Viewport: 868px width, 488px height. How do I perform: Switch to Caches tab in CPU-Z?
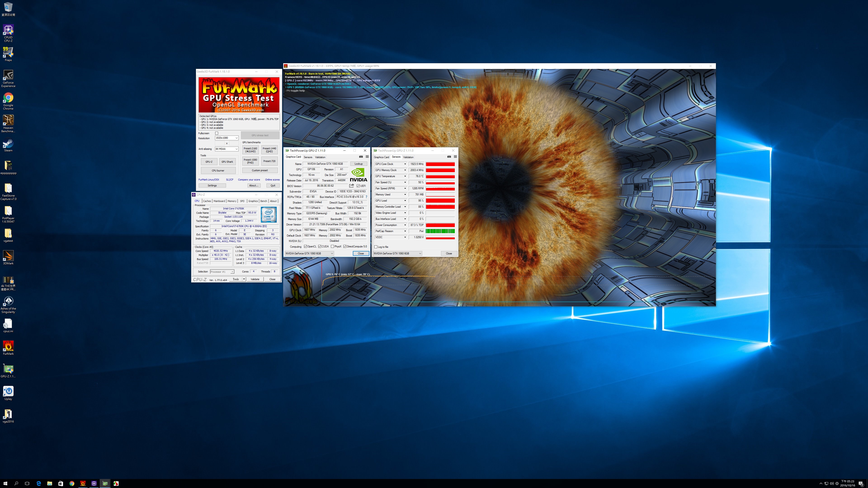click(x=207, y=201)
